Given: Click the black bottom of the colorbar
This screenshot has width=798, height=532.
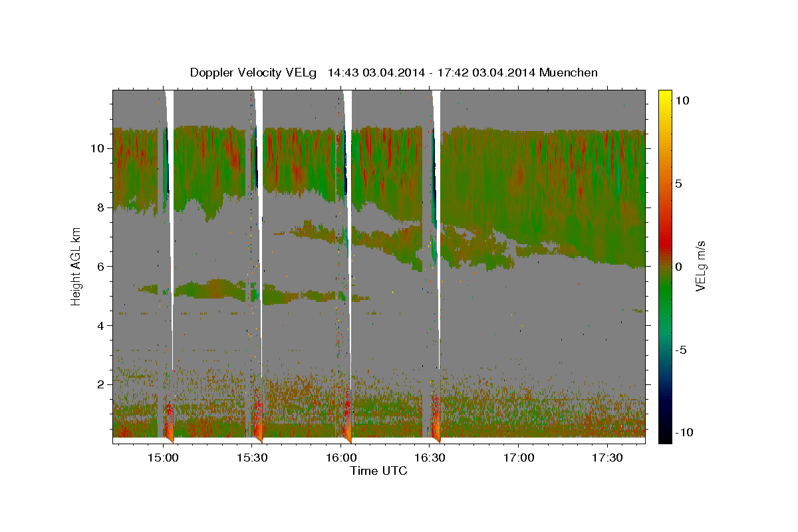Looking at the screenshot, I should (x=665, y=437).
